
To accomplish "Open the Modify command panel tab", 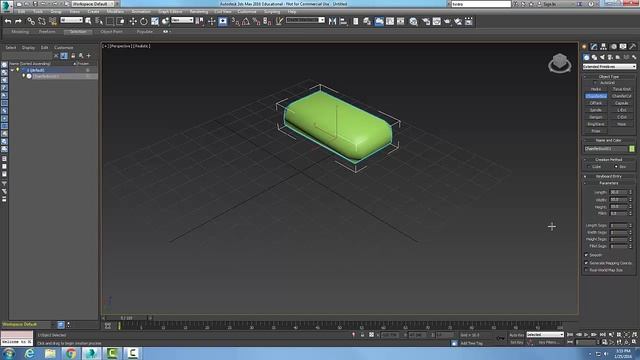I will click(594, 47).
